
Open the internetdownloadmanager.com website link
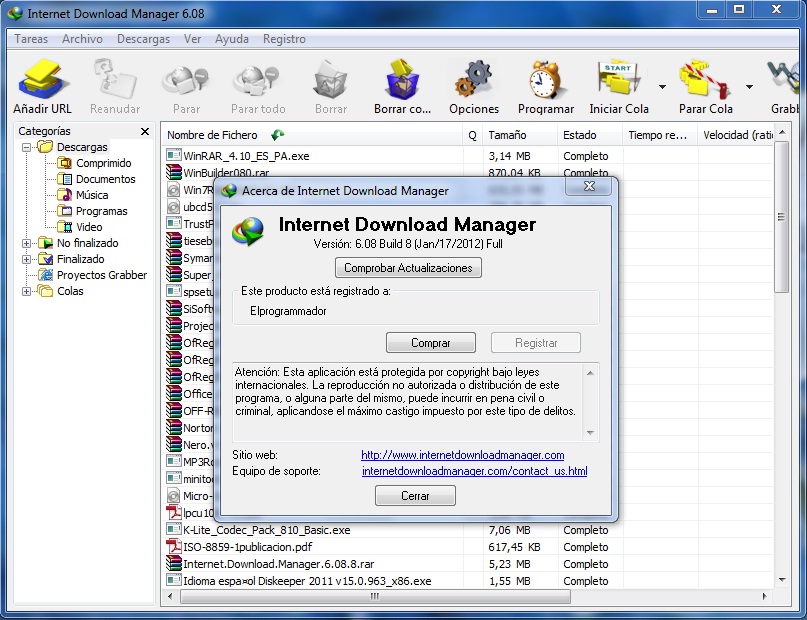pos(463,455)
